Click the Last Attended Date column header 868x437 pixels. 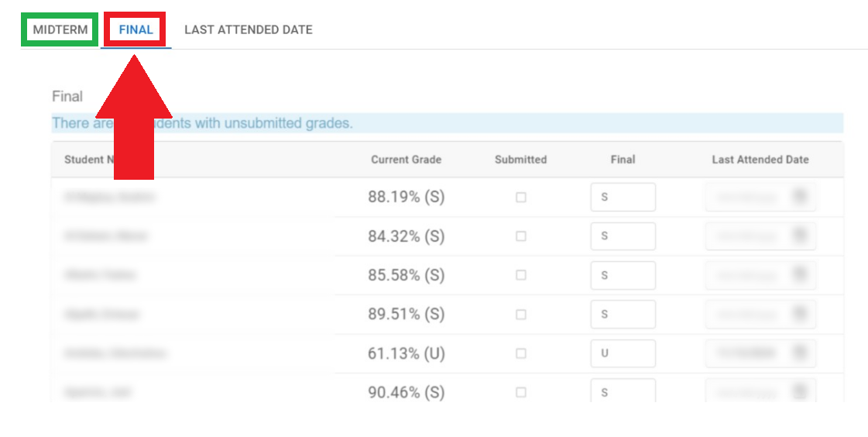tap(760, 160)
